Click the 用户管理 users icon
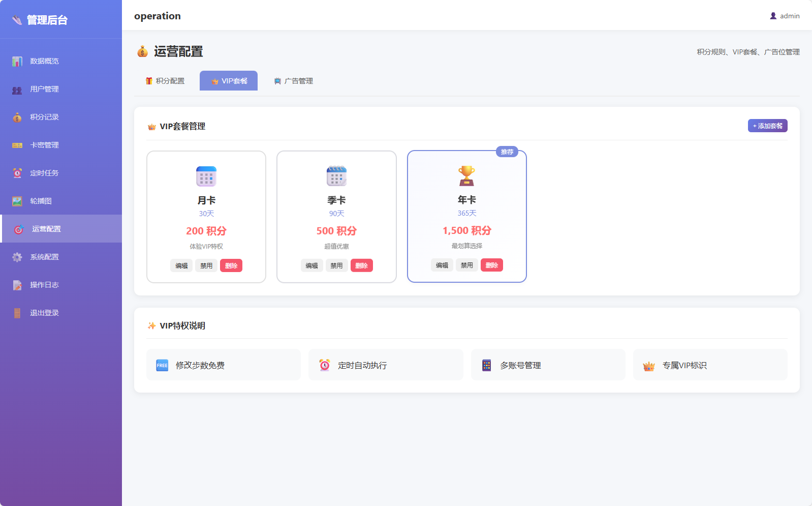This screenshot has height=506, width=812. point(17,90)
